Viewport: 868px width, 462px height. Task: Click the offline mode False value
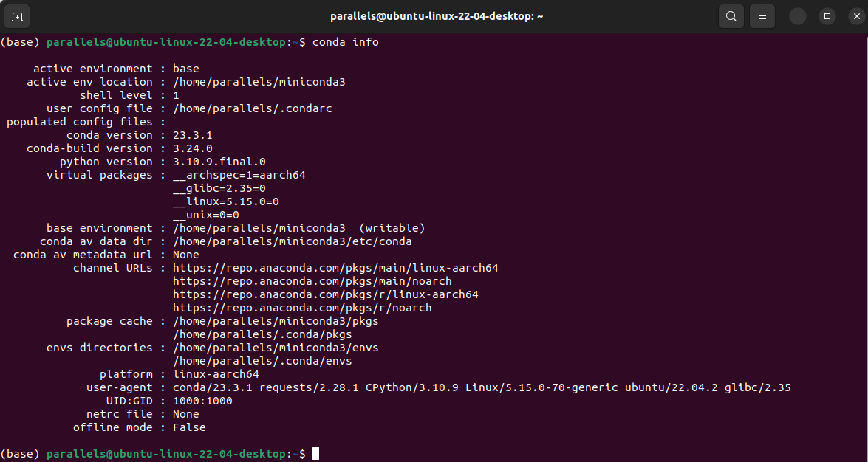191,427
